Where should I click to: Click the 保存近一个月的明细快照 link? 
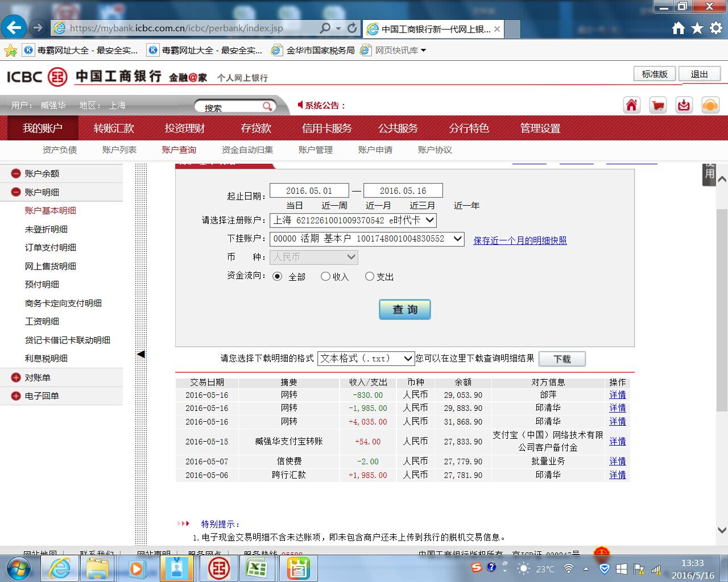coord(520,241)
